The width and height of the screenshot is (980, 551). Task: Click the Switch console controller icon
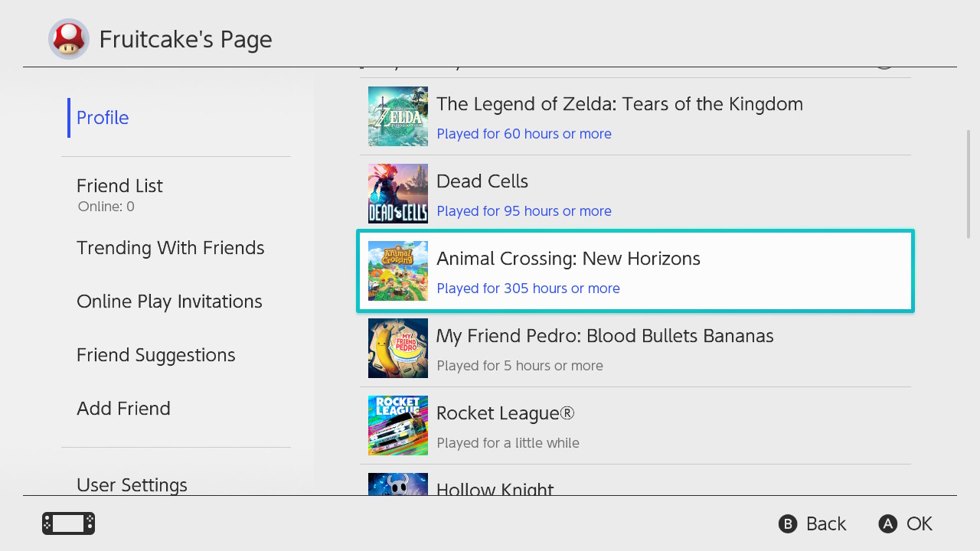[x=68, y=523]
